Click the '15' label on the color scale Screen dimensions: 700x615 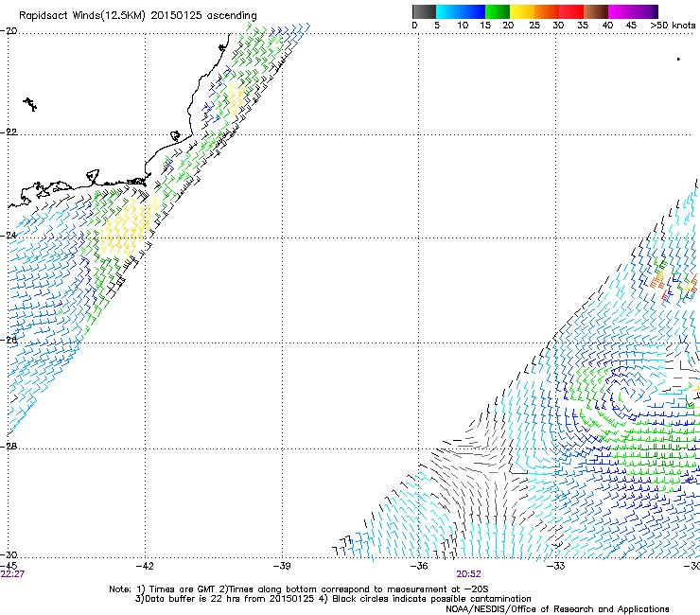point(485,25)
